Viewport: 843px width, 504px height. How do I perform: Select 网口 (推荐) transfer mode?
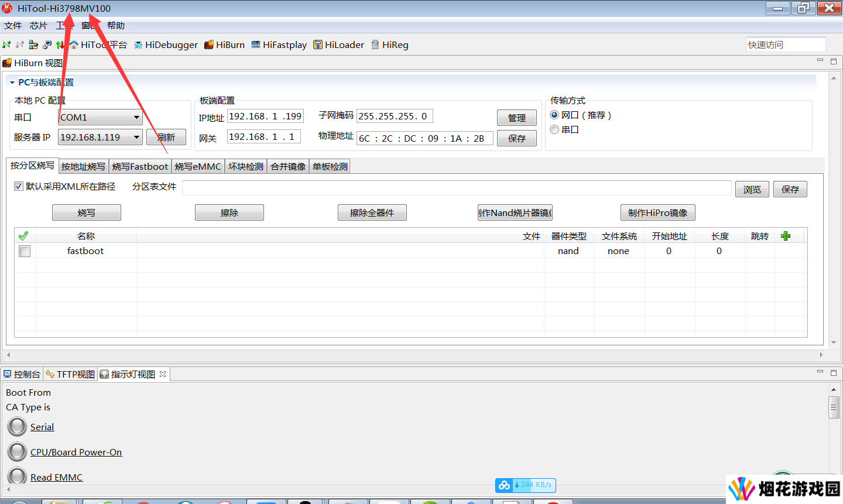tap(554, 115)
